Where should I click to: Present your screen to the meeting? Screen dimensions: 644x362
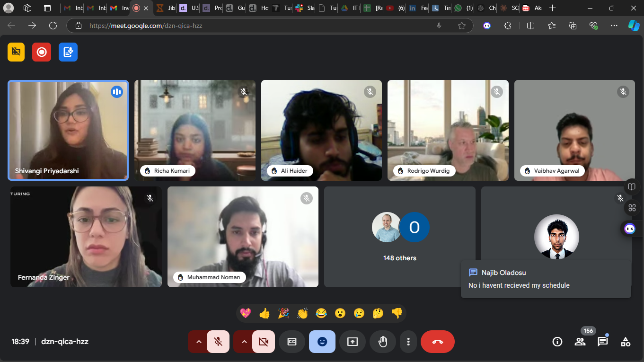coord(353,341)
